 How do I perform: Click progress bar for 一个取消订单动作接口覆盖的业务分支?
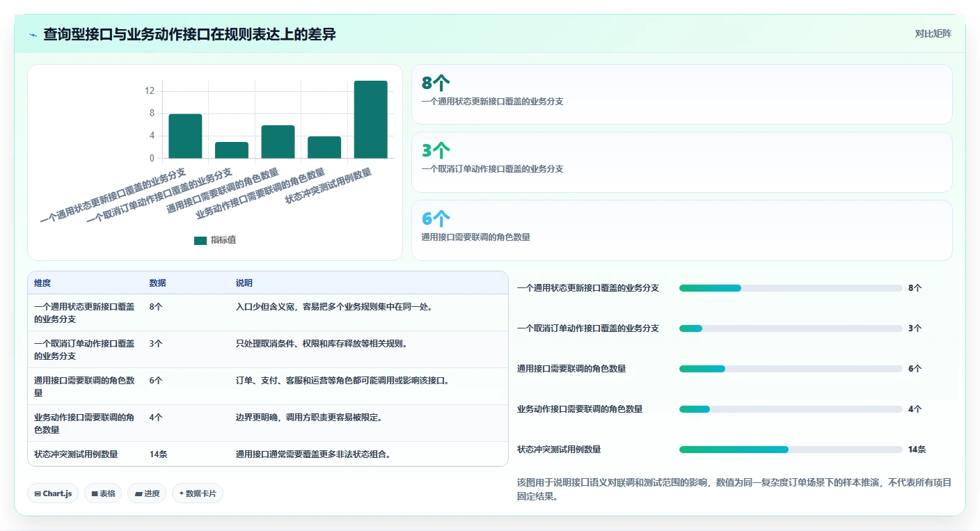tap(791, 328)
